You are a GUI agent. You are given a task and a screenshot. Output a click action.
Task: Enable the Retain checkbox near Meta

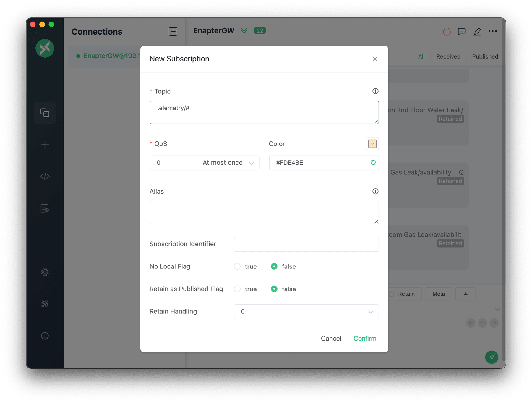point(392,294)
